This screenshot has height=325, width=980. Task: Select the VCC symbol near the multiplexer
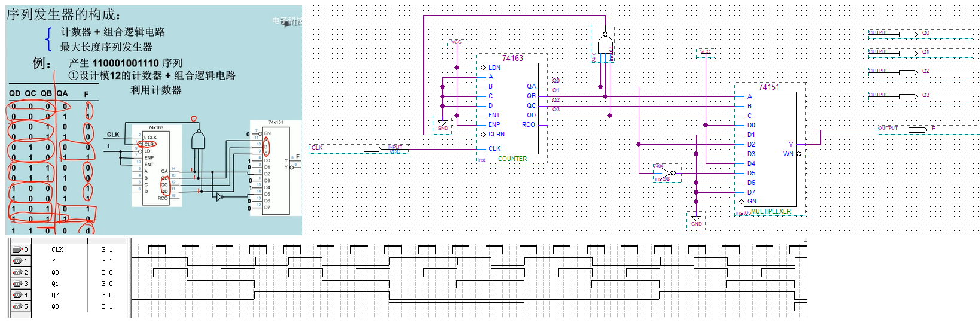(706, 53)
